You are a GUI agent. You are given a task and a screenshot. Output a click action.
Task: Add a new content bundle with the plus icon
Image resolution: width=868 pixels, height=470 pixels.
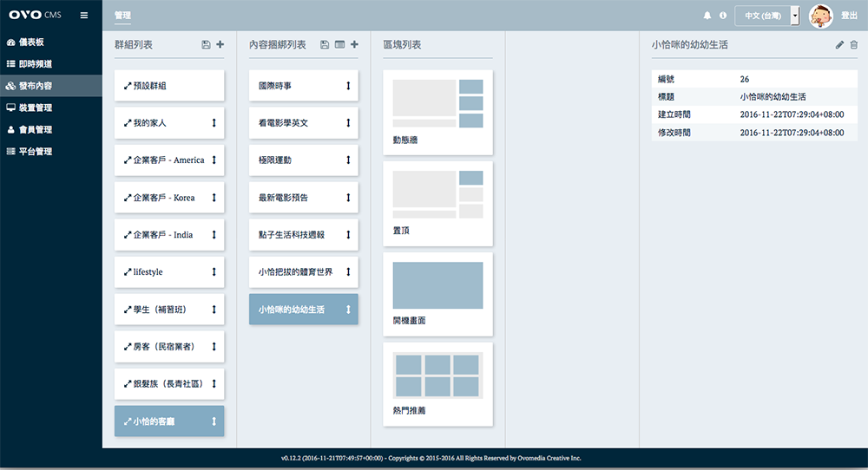click(354, 44)
